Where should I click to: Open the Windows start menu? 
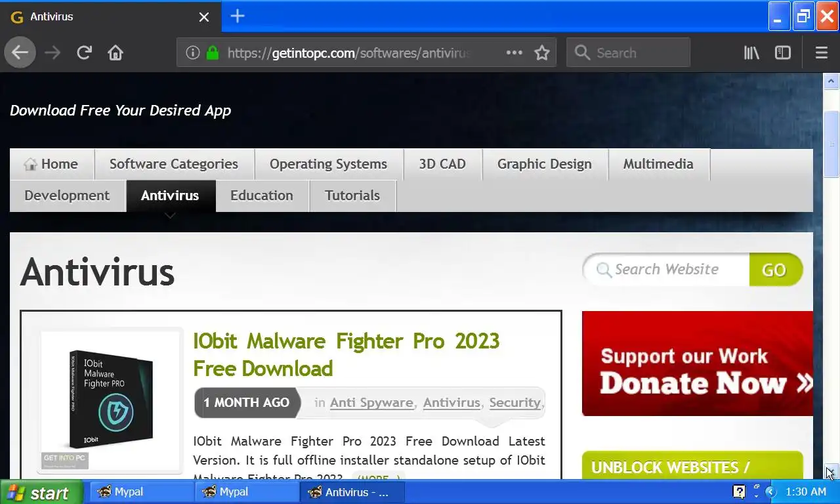[x=41, y=492]
